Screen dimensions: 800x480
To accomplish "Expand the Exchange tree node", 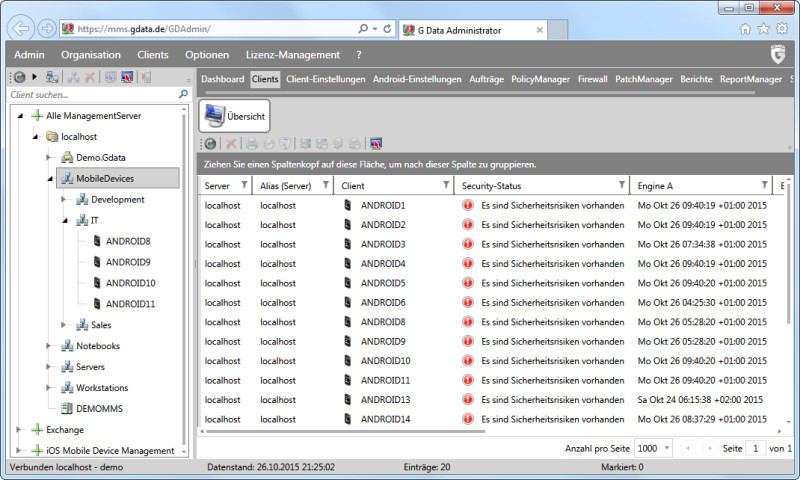I will click(18, 430).
